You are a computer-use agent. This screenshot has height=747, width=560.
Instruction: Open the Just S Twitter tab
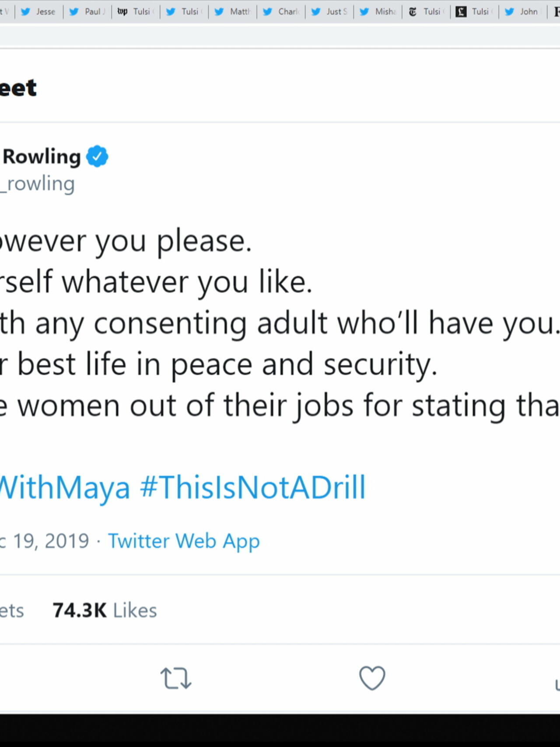tap(329, 12)
